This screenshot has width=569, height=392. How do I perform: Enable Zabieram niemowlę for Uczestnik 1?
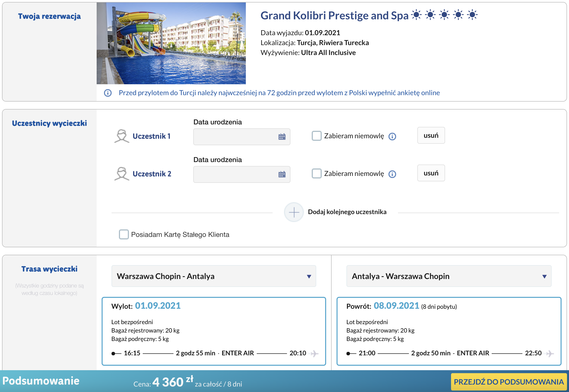click(x=316, y=136)
